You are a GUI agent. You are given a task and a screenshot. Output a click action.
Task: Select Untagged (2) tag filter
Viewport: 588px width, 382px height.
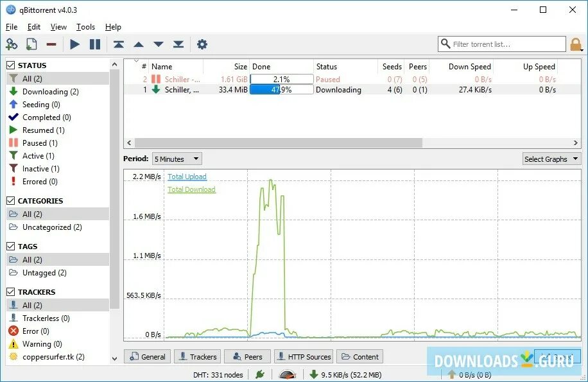coord(58,272)
